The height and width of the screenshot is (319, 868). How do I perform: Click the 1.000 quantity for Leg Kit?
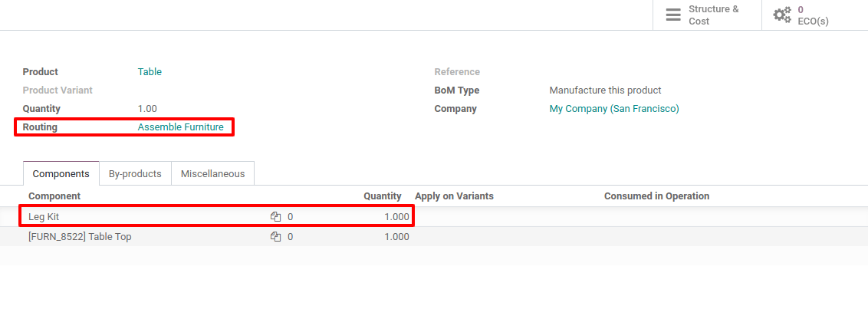coord(396,217)
